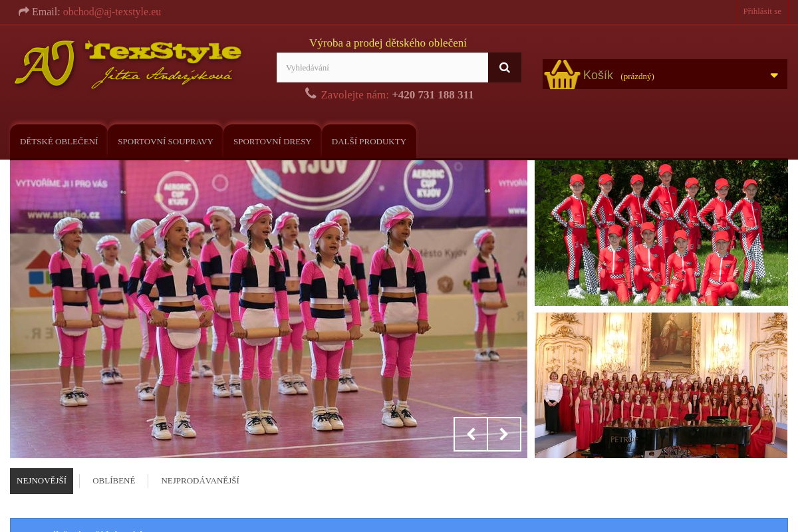Open the Další produkty menu
798x532 pixels.
(x=368, y=142)
